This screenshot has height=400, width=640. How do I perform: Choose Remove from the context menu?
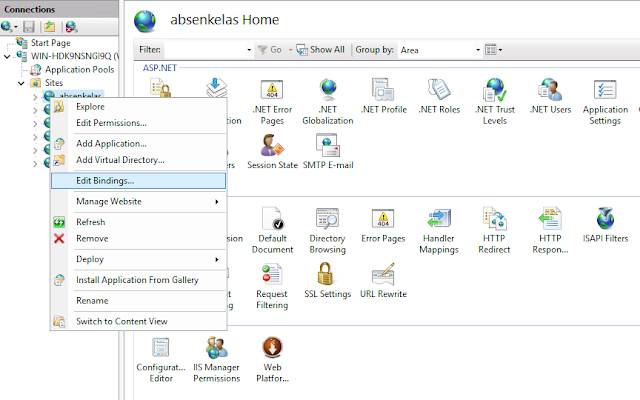coord(138,238)
